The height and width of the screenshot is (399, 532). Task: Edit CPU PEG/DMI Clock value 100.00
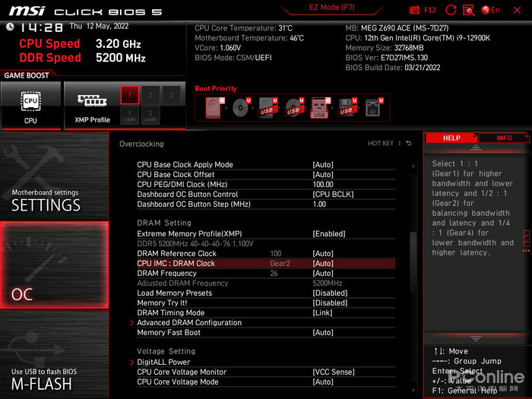(323, 184)
